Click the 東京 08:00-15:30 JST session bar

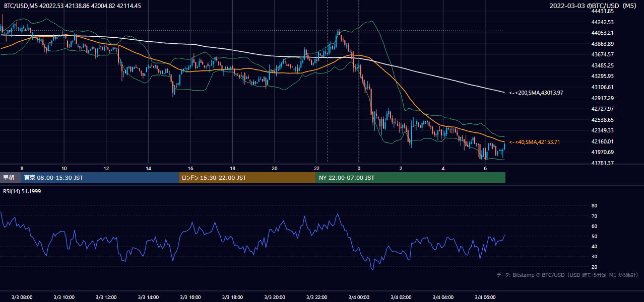[100, 178]
